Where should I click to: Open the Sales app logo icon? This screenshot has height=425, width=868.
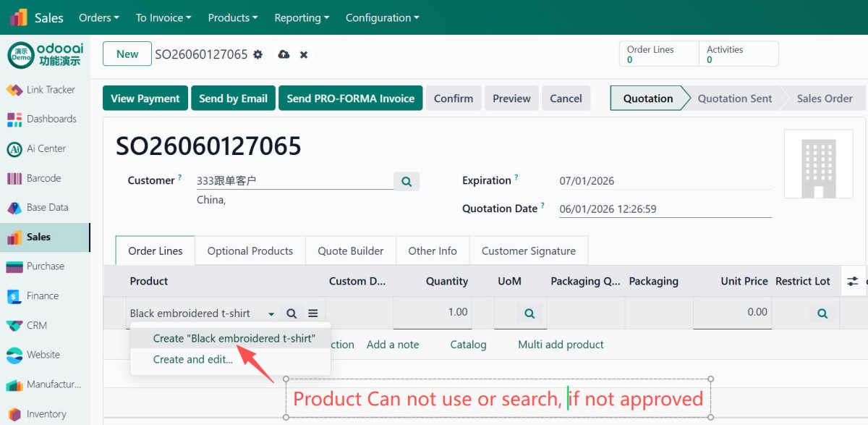[19, 17]
